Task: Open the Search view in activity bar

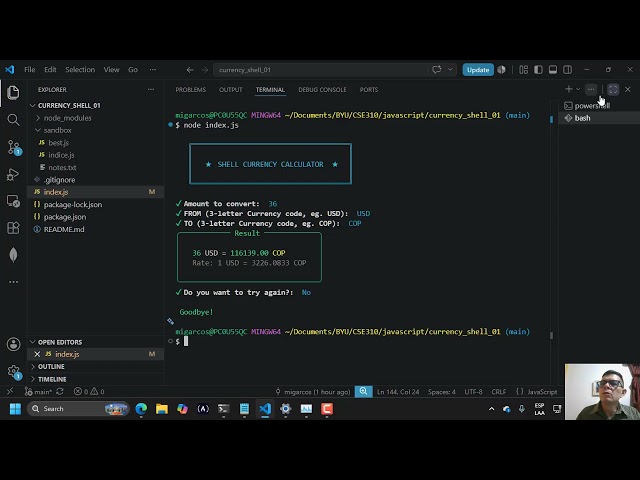Action: (x=13, y=120)
